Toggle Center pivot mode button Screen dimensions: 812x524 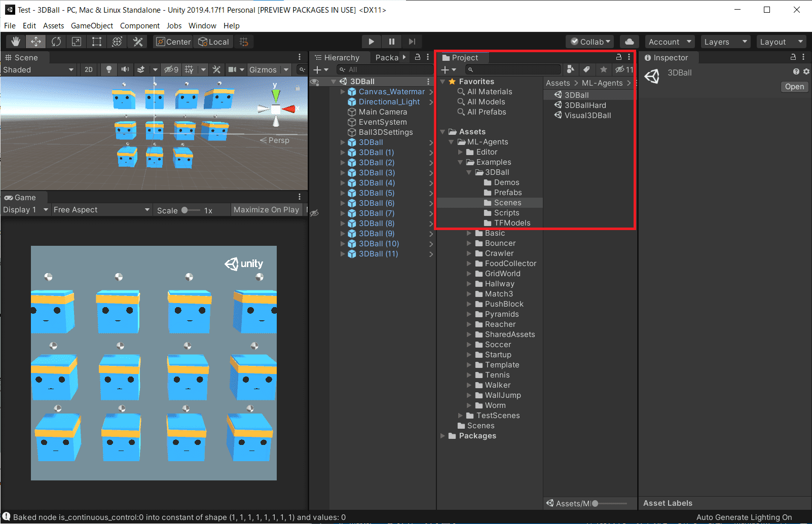(173, 42)
